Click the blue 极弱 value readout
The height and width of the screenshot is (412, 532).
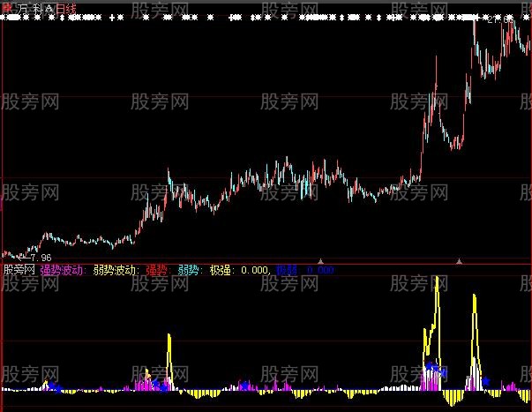[304, 271]
